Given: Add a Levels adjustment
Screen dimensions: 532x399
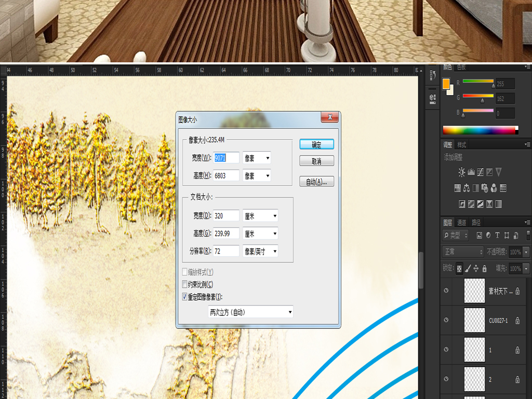Looking at the screenshot, I should tap(471, 172).
